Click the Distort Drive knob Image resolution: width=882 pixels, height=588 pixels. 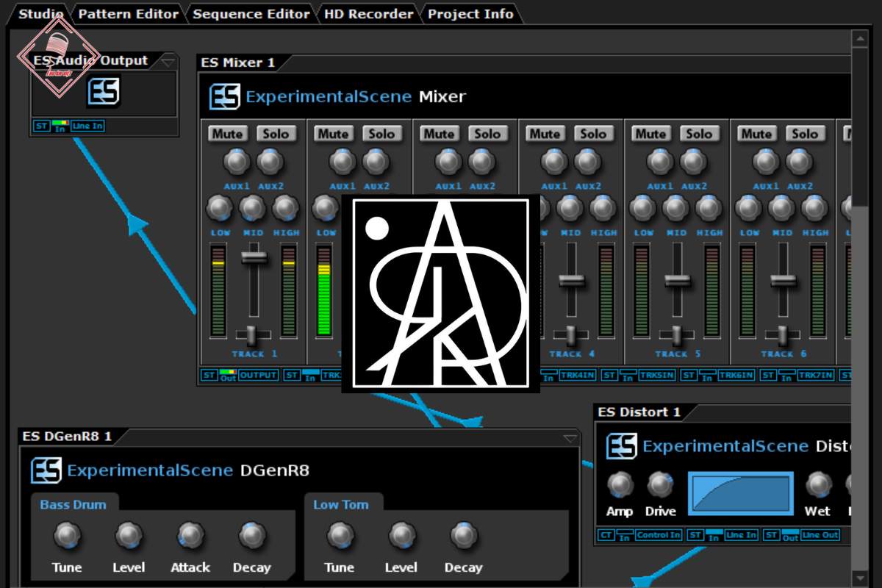click(x=660, y=484)
